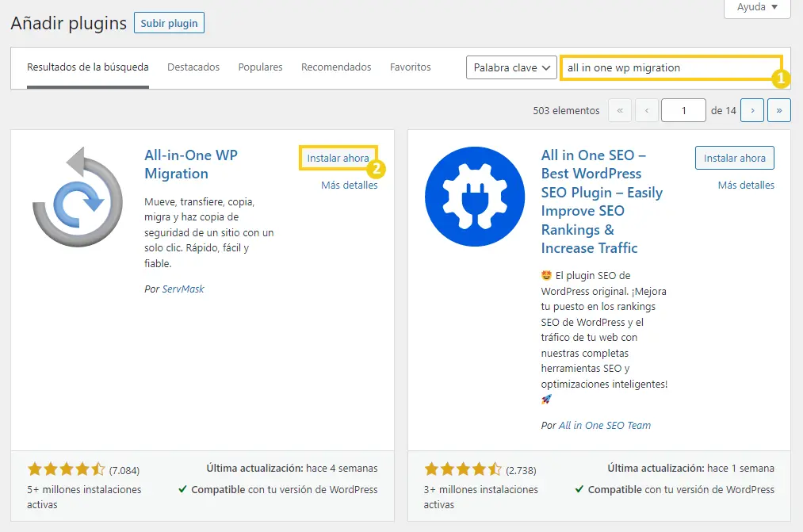Image resolution: width=803 pixels, height=532 pixels.
Task: Visit the ServMask author link
Action: coord(183,289)
